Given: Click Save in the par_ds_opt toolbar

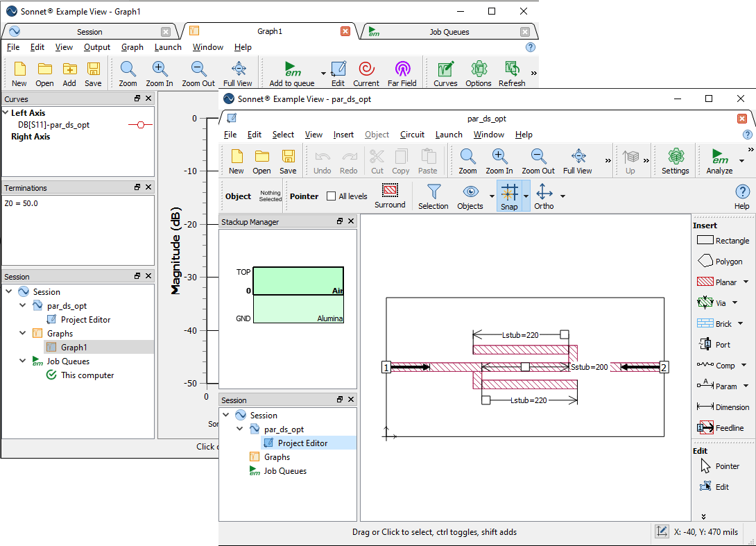Looking at the screenshot, I should click(x=288, y=162).
